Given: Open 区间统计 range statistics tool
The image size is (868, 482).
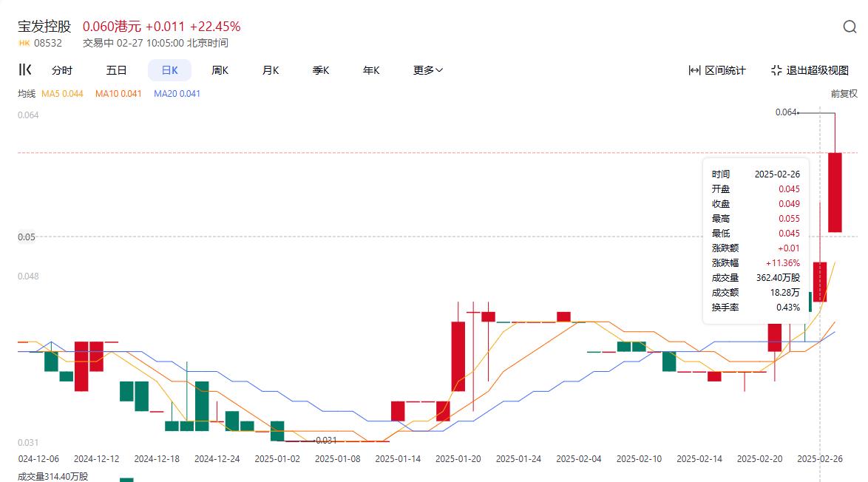Looking at the screenshot, I should pos(717,70).
